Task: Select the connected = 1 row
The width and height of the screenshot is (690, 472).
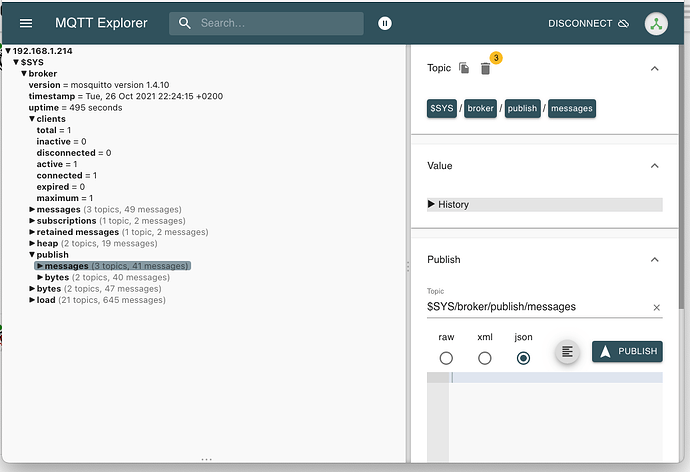Action: [x=66, y=176]
